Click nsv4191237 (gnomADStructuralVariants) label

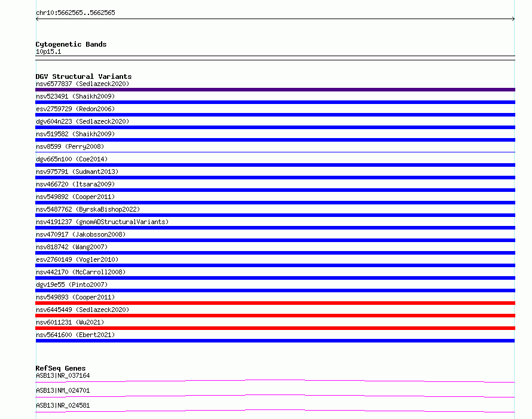(x=102, y=222)
